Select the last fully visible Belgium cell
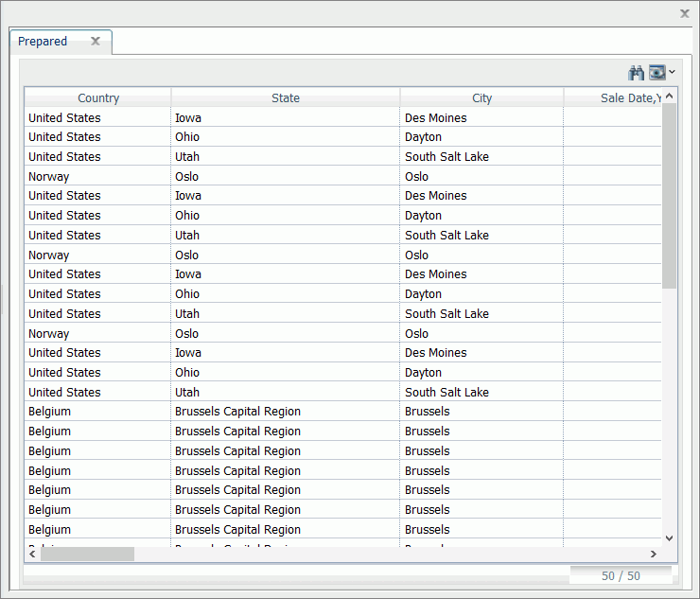Screen dimensions: 700x599 point(97,529)
